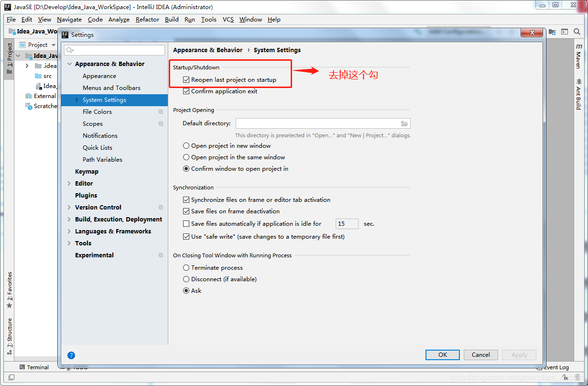Expand System Settings subtree arrow
The height and width of the screenshot is (386, 588).
coord(77,100)
